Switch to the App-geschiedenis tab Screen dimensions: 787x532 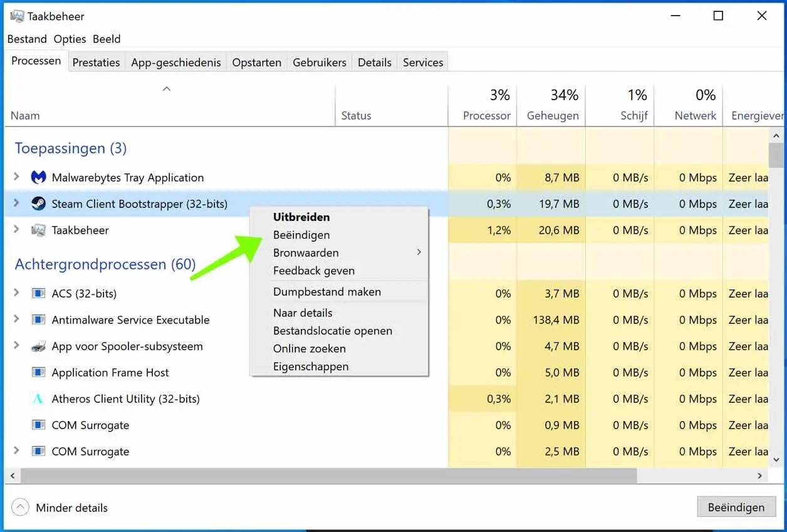pos(176,62)
